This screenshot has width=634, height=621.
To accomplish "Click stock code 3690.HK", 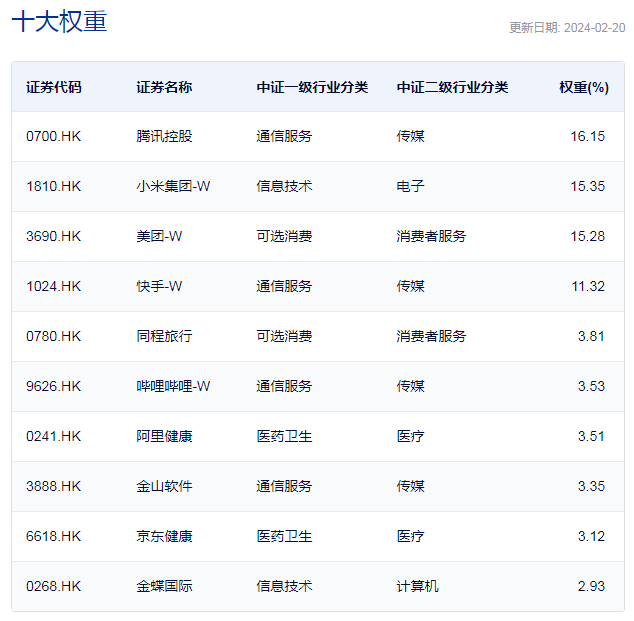I will click(x=53, y=236).
